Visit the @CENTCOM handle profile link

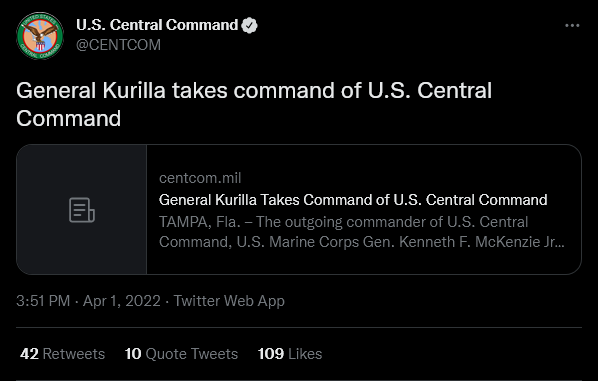click(118, 45)
